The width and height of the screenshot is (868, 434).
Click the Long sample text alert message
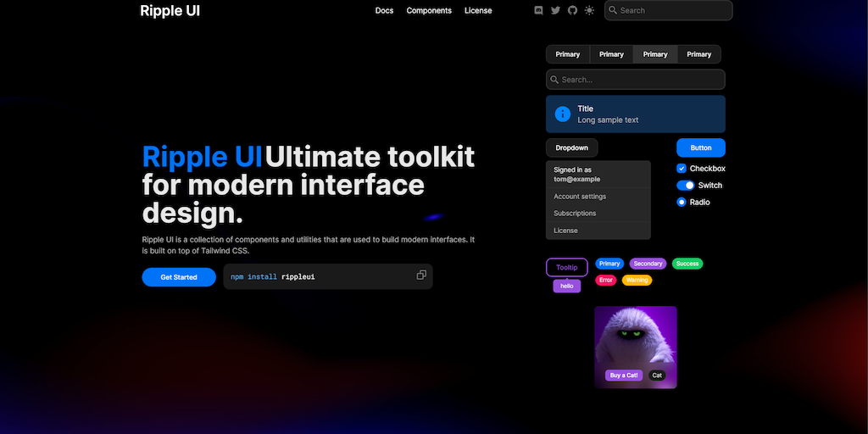tap(608, 120)
